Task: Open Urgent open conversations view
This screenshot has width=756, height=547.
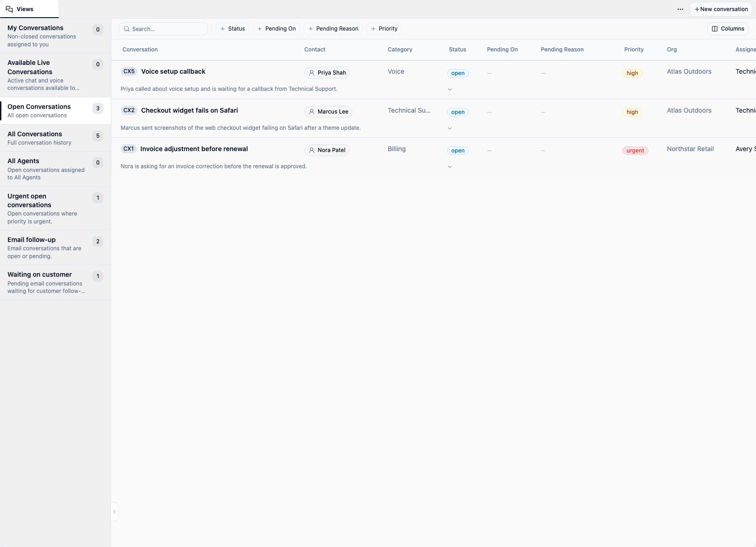Action: pyautogui.click(x=55, y=209)
